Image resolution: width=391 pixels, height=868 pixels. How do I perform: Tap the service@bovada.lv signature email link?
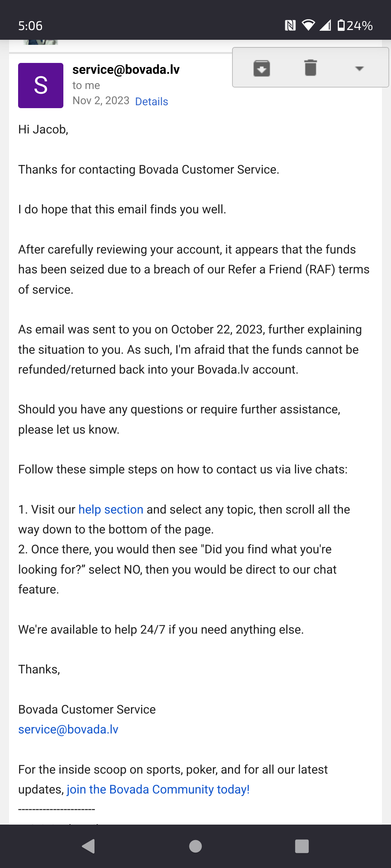pyautogui.click(x=68, y=729)
